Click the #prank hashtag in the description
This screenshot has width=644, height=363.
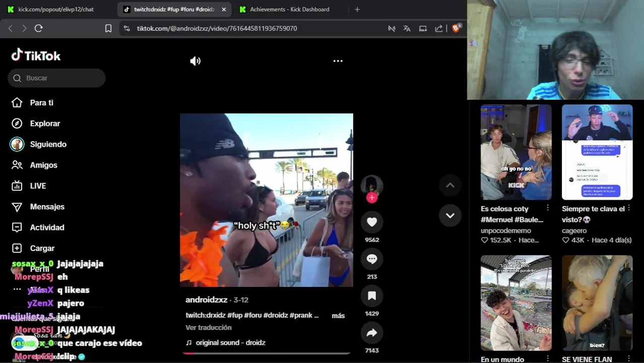pos(302,315)
